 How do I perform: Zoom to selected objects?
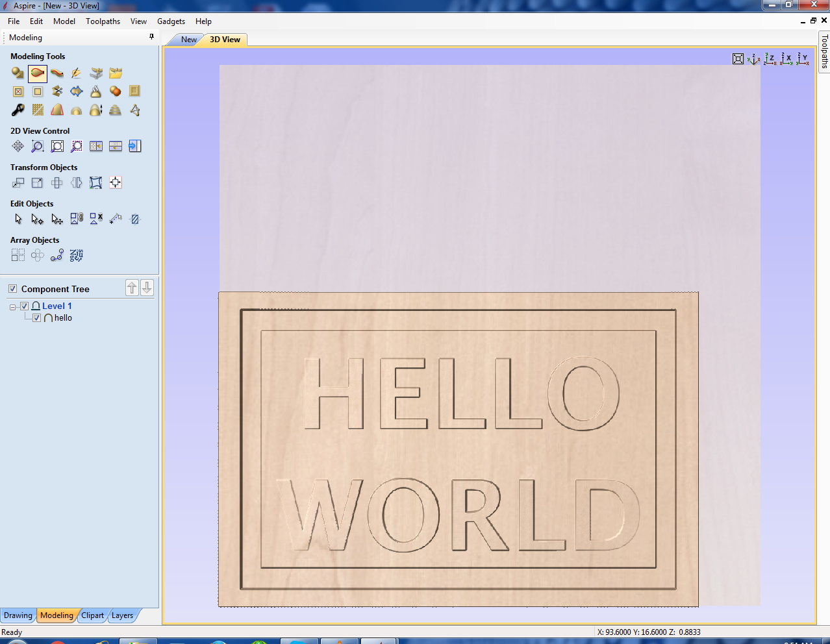[x=77, y=146]
